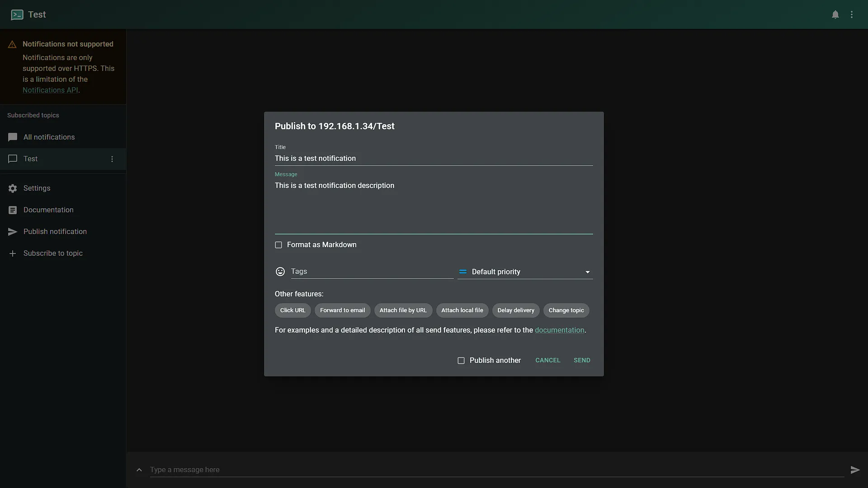The image size is (868, 488).
Task: Click the Forward to email chip
Action: click(x=343, y=310)
